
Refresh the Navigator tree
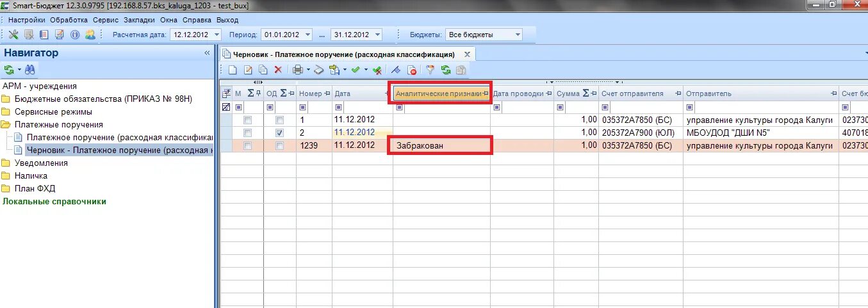coord(9,70)
